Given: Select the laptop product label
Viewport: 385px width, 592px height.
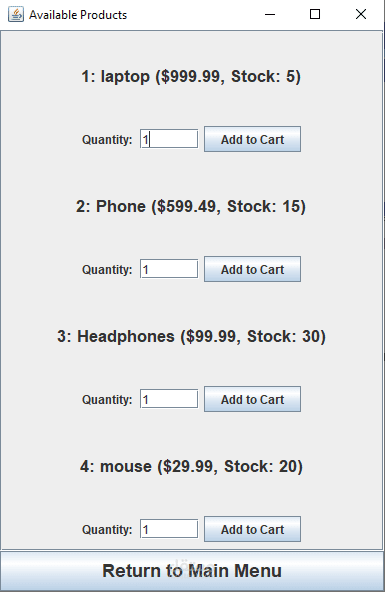Looking at the screenshot, I should pos(191,77).
